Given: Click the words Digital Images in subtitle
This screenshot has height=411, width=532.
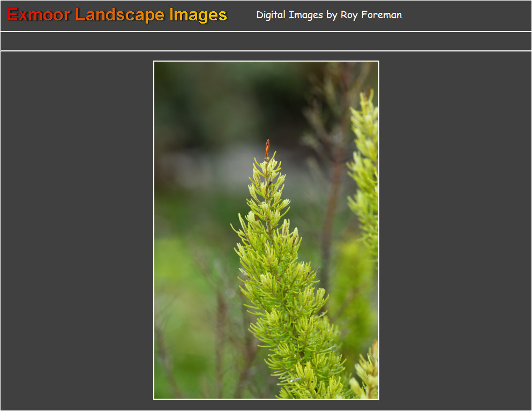Looking at the screenshot, I should [x=289, y=15].
